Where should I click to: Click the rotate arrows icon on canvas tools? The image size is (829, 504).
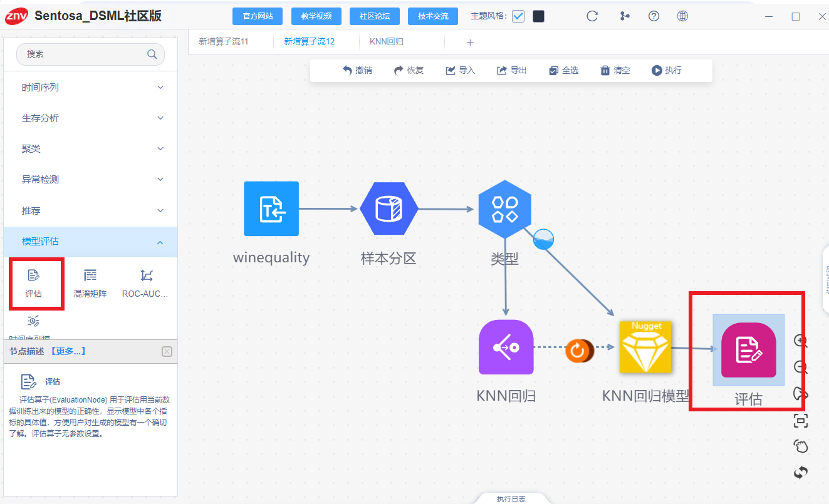800,473
